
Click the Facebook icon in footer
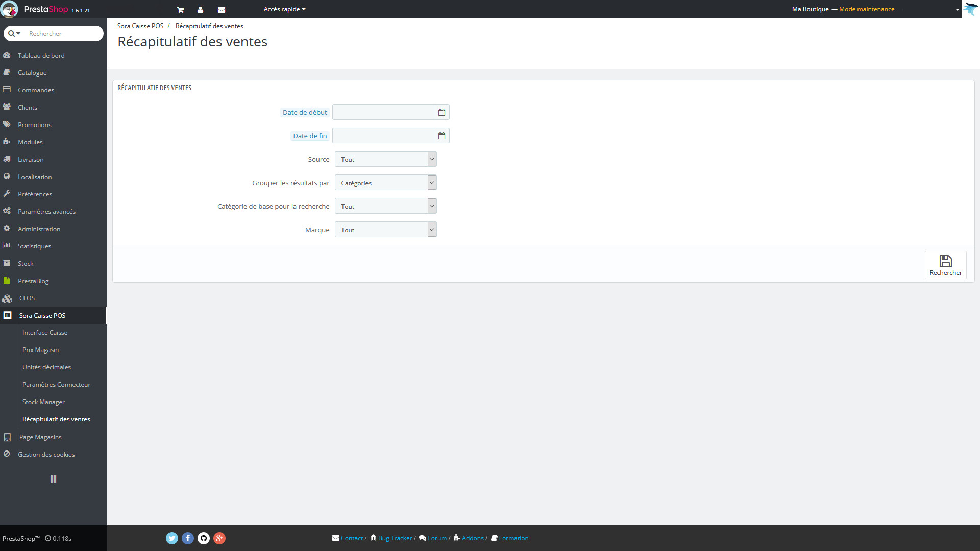click(x=188, y=538)
